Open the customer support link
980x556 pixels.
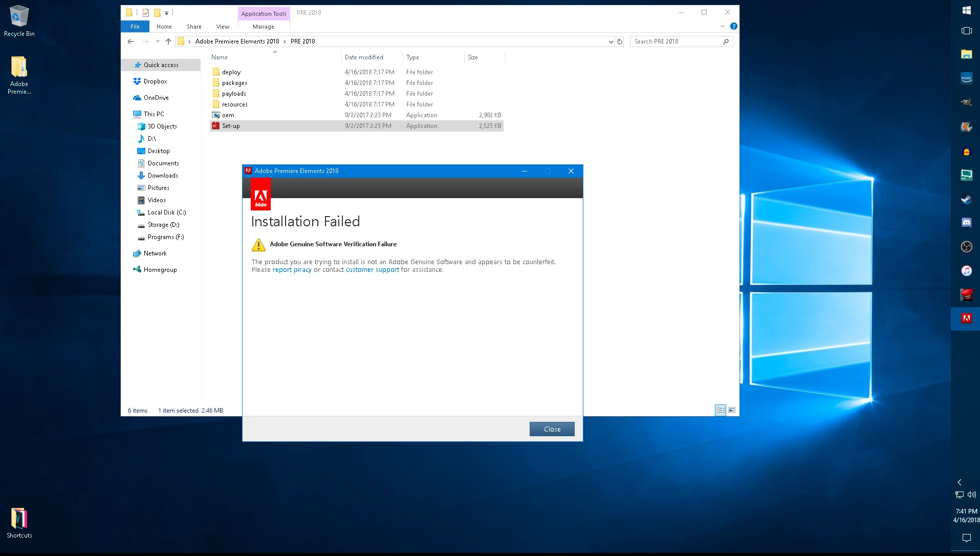[x=372, y=270]
